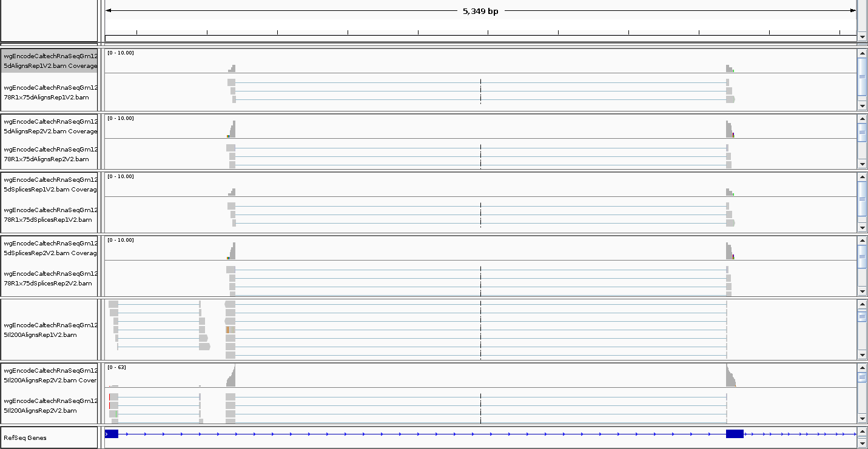Screen dimensions: 868x449
Task: Click scroll-up arrow of 5Il200AlignsRep1V2 panel
Action: click(862, 304)
